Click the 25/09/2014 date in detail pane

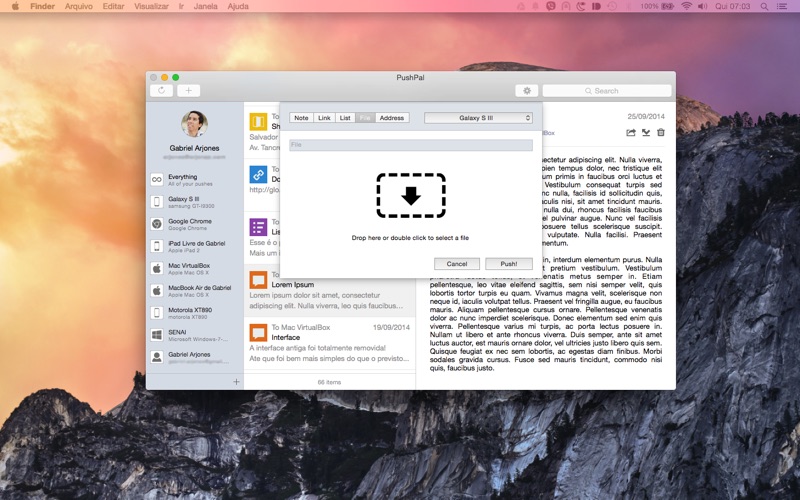(646, 116)
